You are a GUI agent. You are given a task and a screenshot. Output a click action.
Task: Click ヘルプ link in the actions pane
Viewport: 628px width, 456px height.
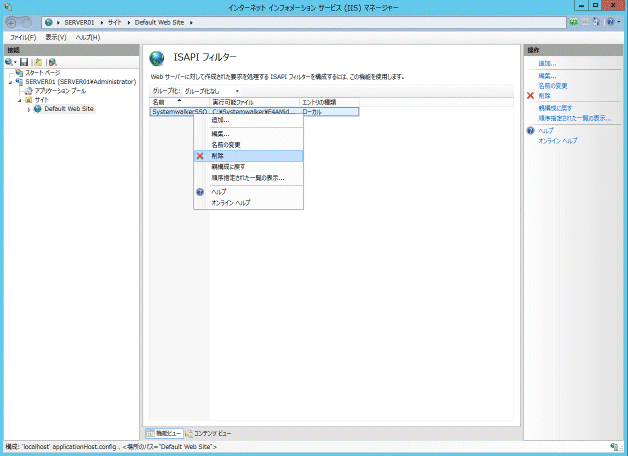click(545, 131)
